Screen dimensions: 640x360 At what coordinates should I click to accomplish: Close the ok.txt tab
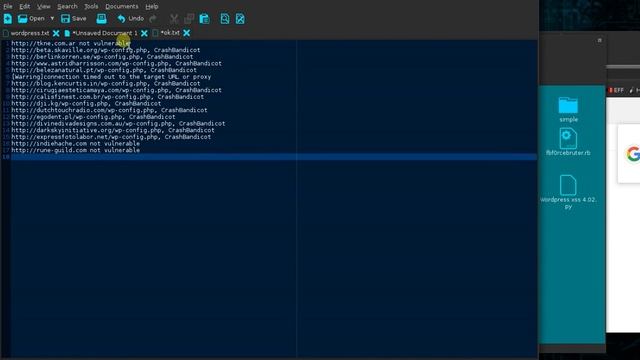pos(187,33)
